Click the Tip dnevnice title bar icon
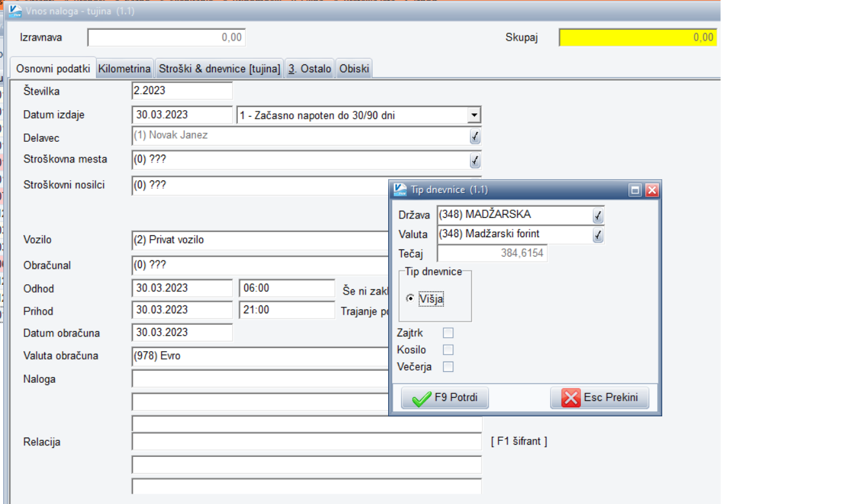The height and width of the screenshot is (504, 855). [x=400, y=190]
